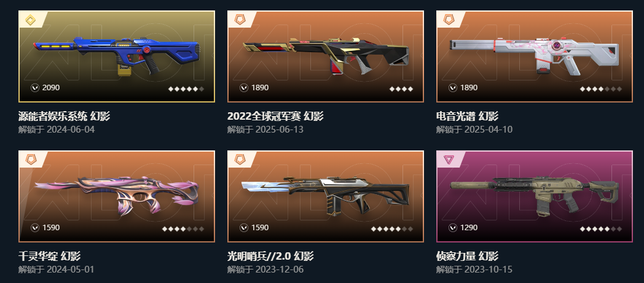The height and width of the screenshot is (283, 644).
Task: Click the 1890 price on 2022全球冠军赛 card
Action: tap(260, 88)
